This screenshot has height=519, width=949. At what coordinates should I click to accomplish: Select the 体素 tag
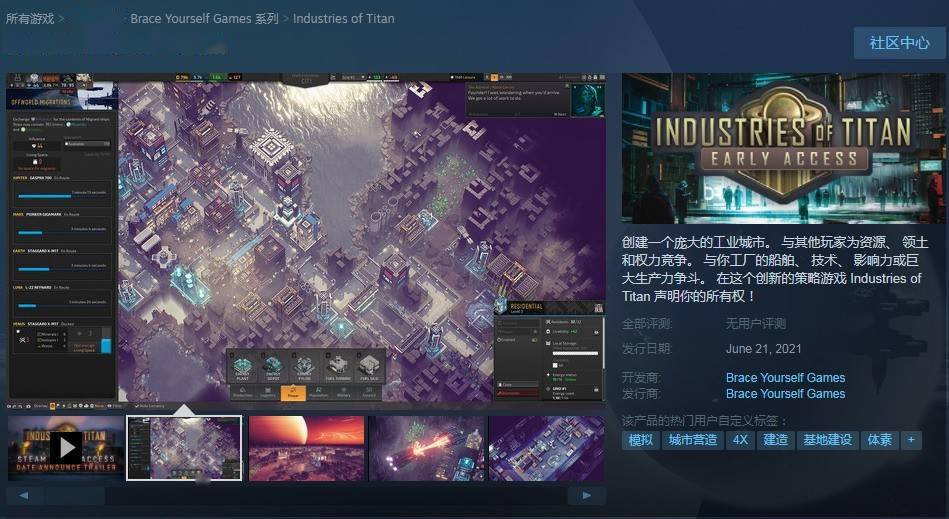point(880,440)
